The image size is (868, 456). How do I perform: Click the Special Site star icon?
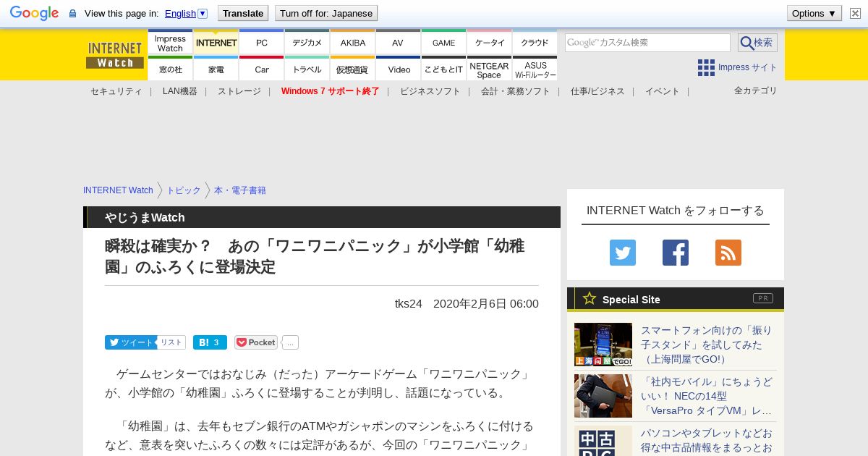[590, 298]
